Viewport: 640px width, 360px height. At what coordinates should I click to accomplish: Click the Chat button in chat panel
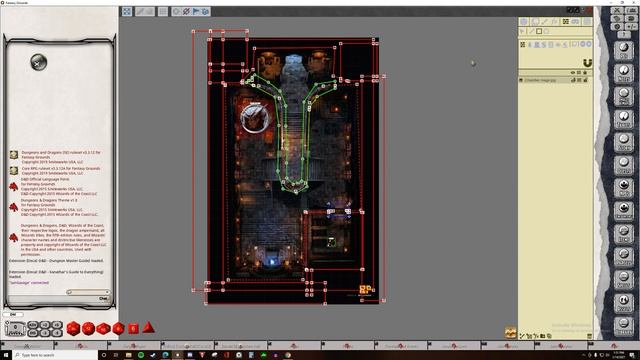click(x=104, y=298)
